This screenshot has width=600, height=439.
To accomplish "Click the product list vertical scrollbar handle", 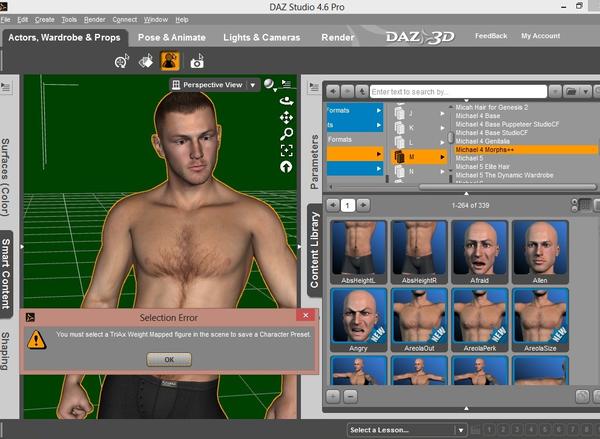I will coord(451,137).
